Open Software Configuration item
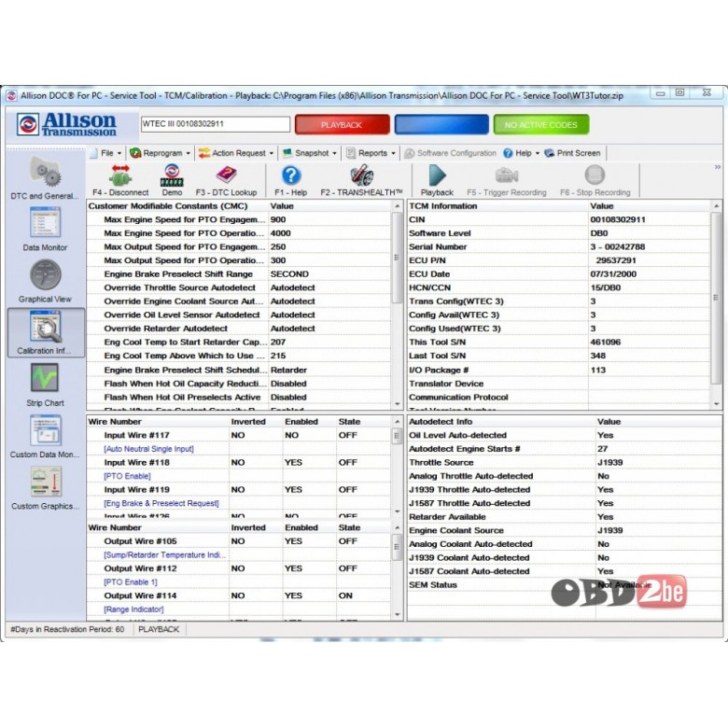This screenshot has width=728, height=728. [x=451, y=153]
